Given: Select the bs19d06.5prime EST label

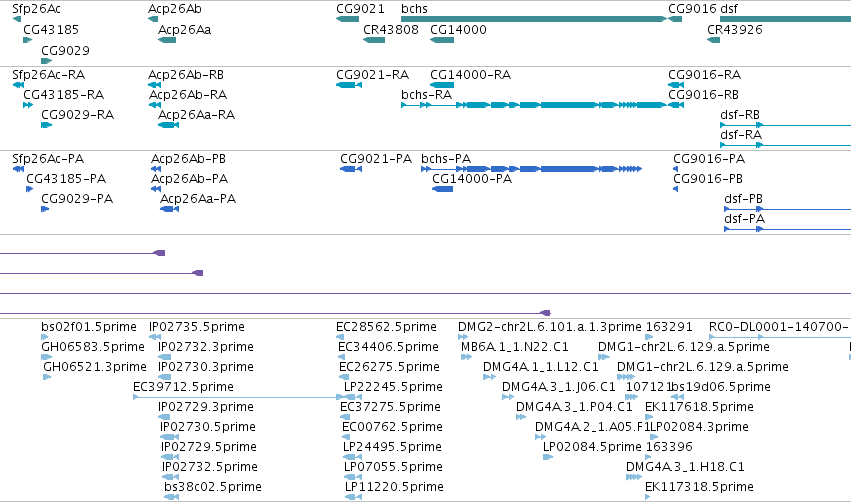Looking at the screenshot, I should tap(721, 387).
